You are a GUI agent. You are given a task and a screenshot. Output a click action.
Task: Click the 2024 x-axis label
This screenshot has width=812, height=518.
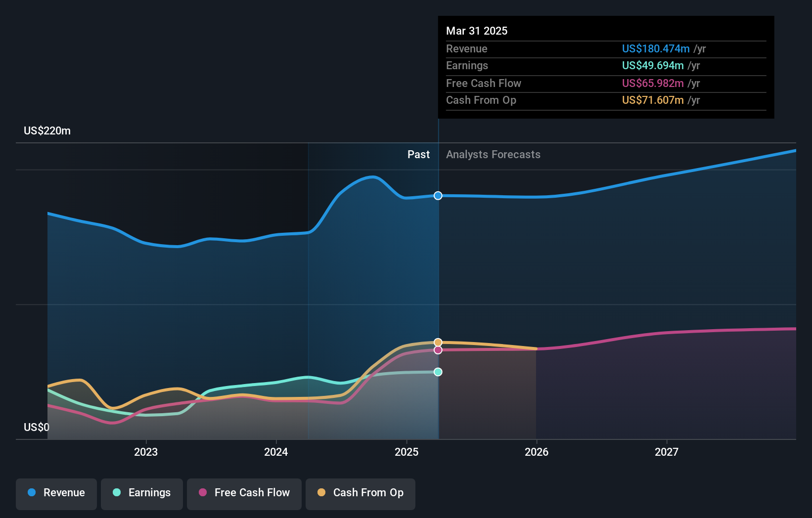pyautogui.click(x=276, y=452)
